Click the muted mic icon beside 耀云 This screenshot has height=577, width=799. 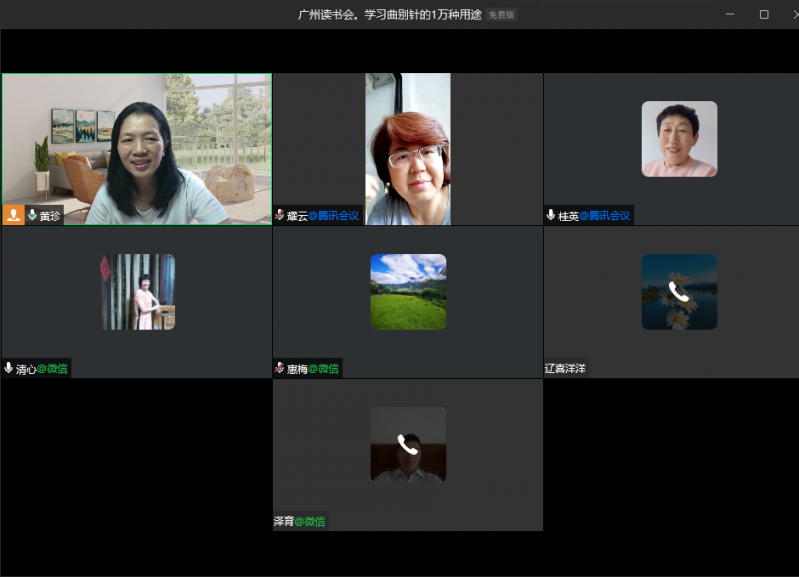[280, 215]
